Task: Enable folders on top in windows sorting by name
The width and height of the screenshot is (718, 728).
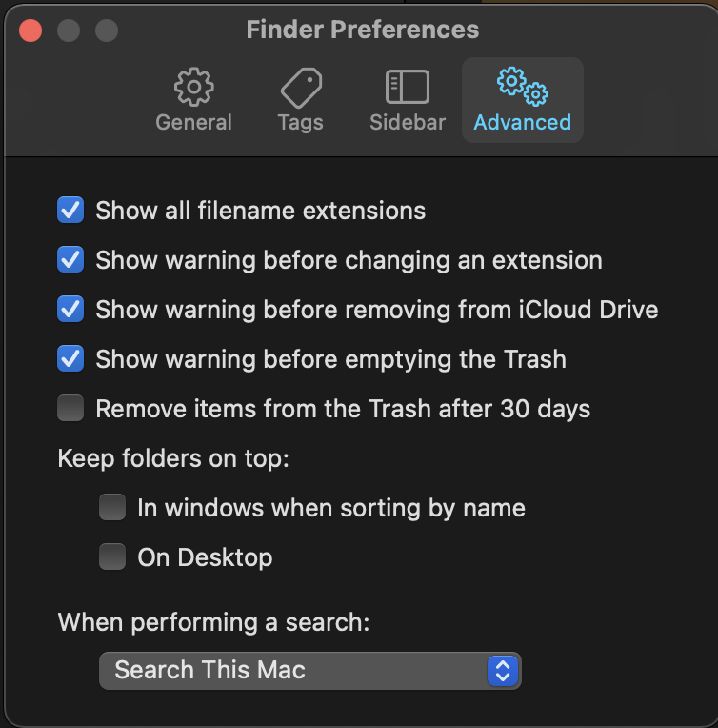Action: tap(112, 507)
